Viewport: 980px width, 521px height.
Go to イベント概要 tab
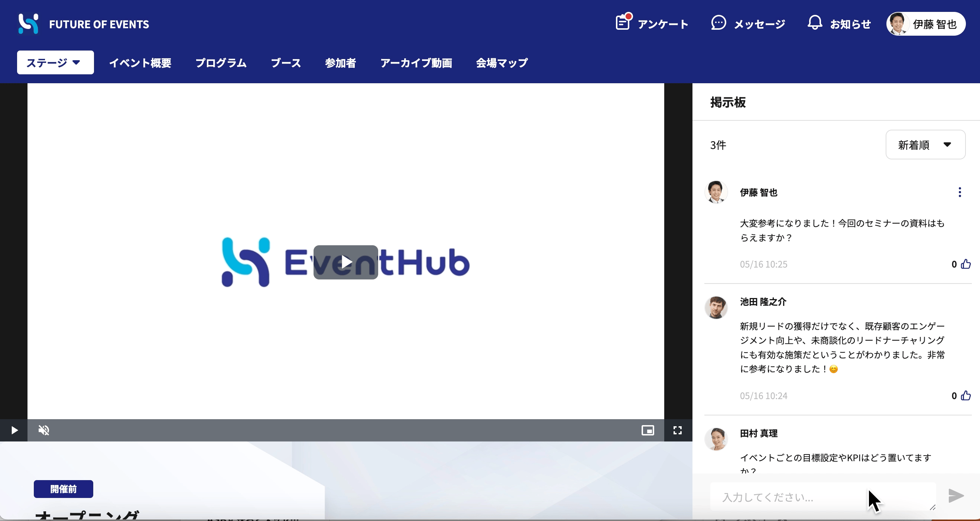coord(140,63)
